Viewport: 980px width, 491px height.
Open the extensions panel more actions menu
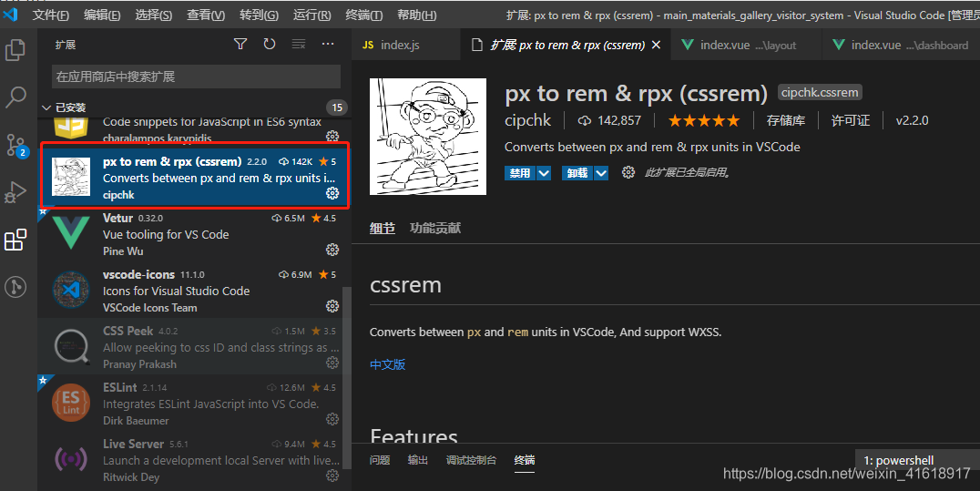coord(328,44)
